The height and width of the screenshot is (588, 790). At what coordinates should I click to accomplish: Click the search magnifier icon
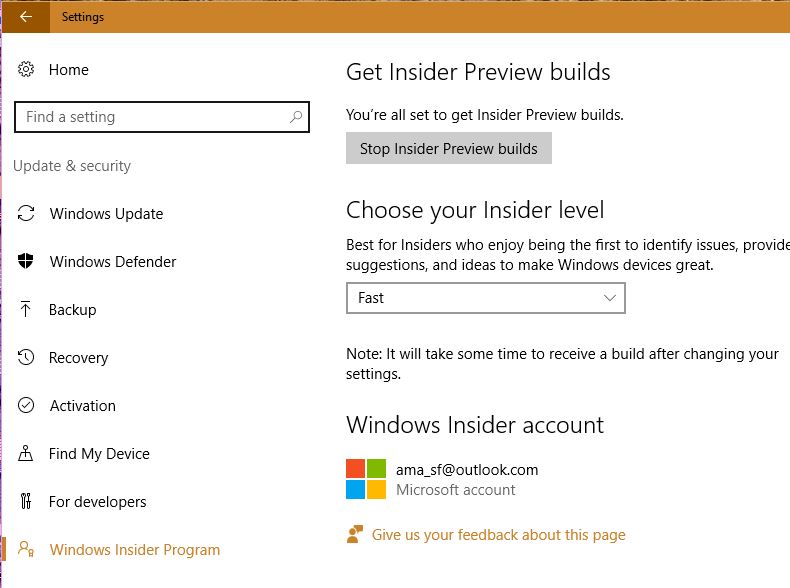point(296,117)
